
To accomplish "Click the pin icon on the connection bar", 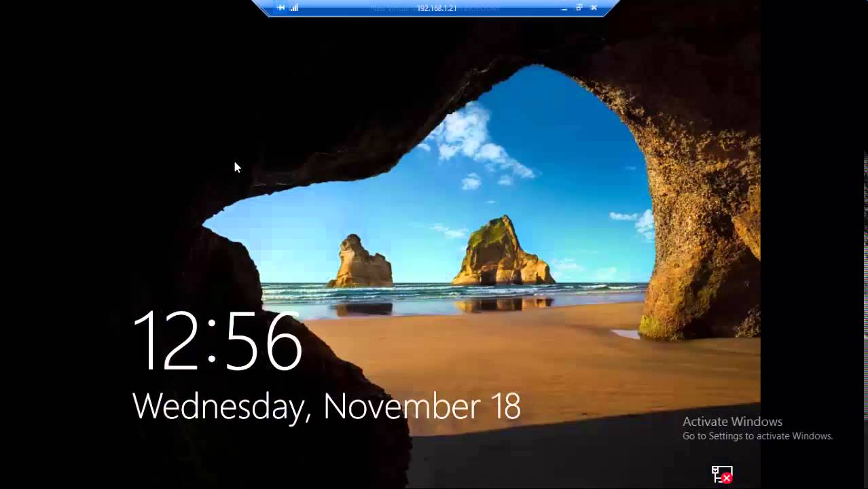I will point(281,8).
